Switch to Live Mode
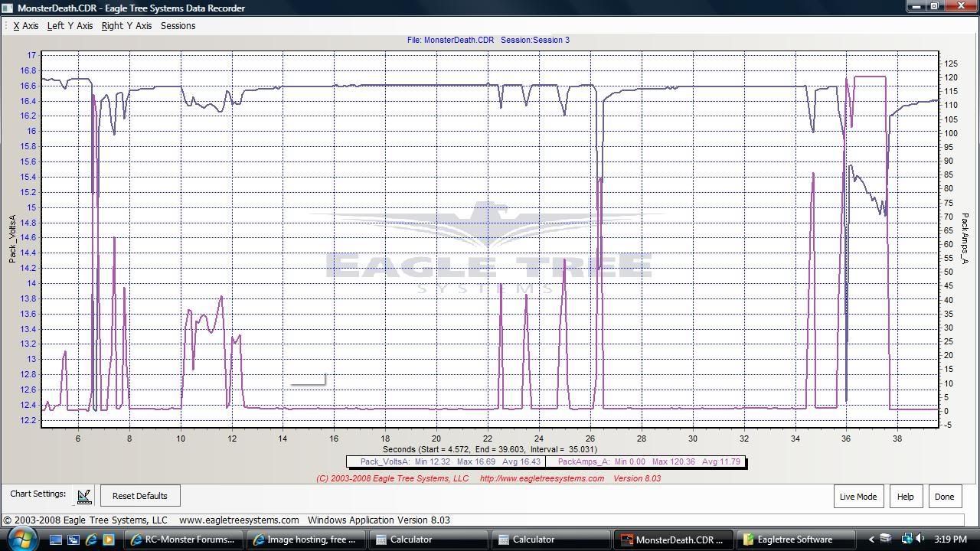Image resolution: width=980 pixels, height=551 pixels. (857, 497)
